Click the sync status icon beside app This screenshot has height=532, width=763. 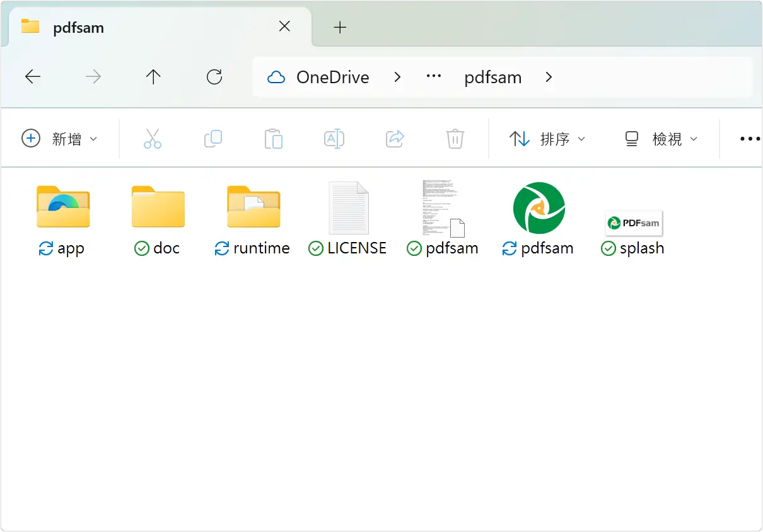coord(46,249)
